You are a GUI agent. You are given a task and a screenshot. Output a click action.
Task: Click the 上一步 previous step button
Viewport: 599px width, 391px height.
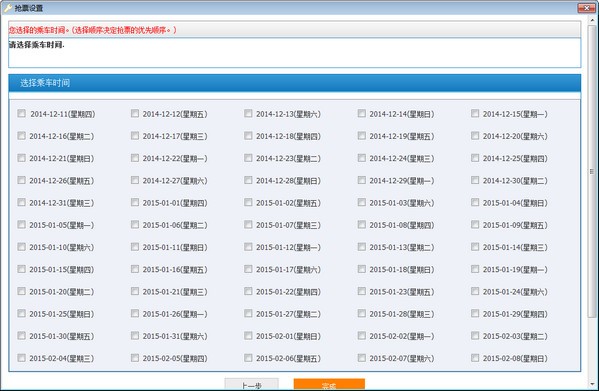tap(251, 384)
